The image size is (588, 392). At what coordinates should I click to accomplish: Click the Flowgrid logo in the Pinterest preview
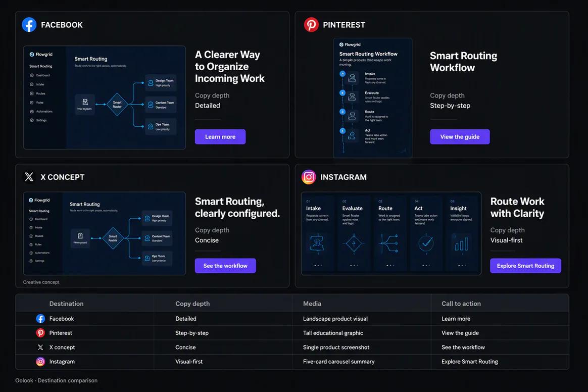pyautogui.click(x=350, y=44)
